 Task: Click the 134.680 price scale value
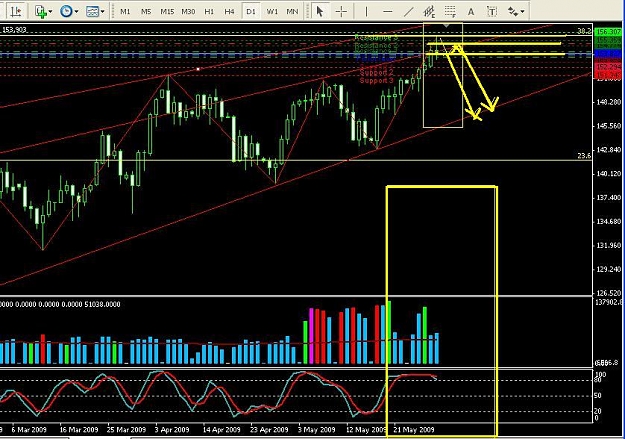[609, 222]
